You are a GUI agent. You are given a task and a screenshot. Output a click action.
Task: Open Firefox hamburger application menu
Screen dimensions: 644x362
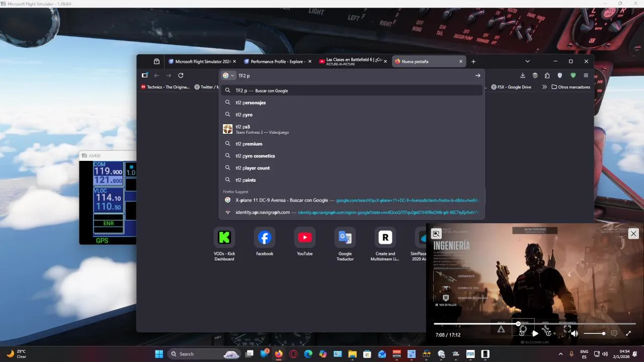point(586,75)
